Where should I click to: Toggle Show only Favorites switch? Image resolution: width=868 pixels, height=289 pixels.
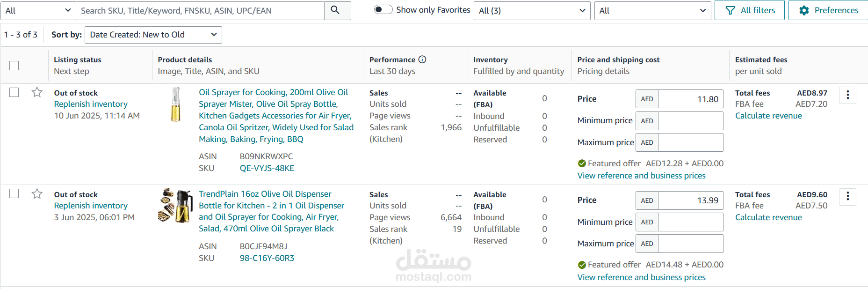[383, 10]
